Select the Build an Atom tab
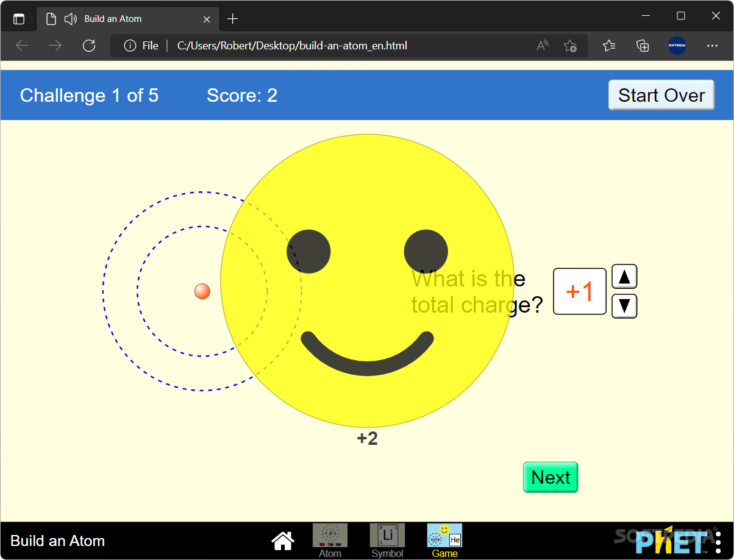Screen dimensions: 734x560 [x=128, y=19]
